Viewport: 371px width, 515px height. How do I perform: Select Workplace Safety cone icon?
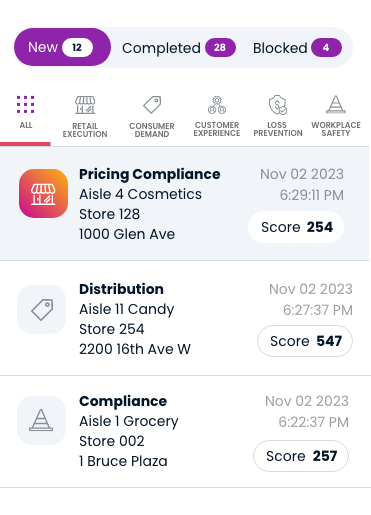[336, 104]
